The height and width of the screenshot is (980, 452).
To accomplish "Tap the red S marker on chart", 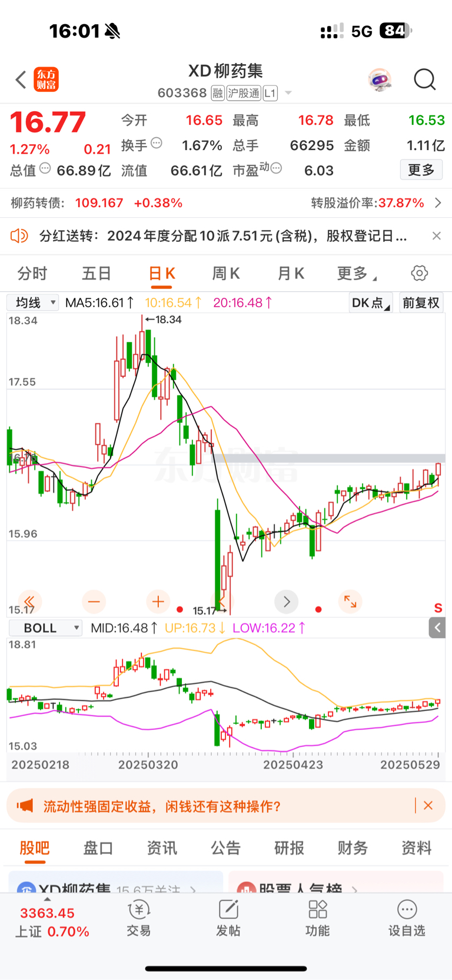I will (x=438, y=608).
